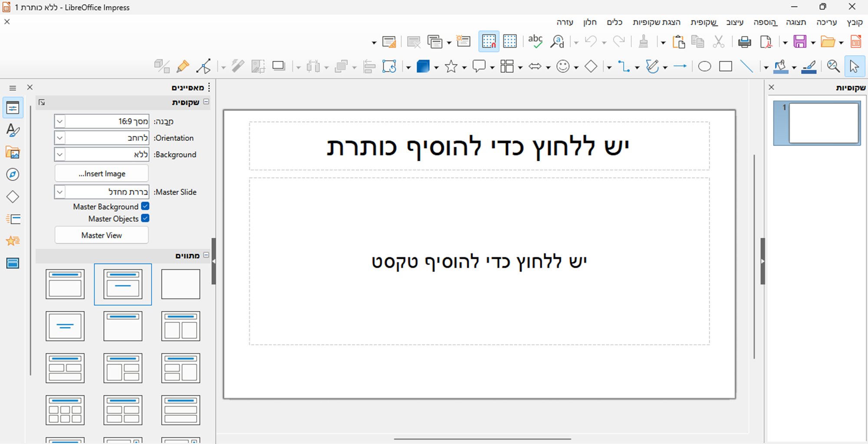868x444 pixels.
Task: Toggle the Shadow button in drawing toolbar
Action: click(278, 66)
